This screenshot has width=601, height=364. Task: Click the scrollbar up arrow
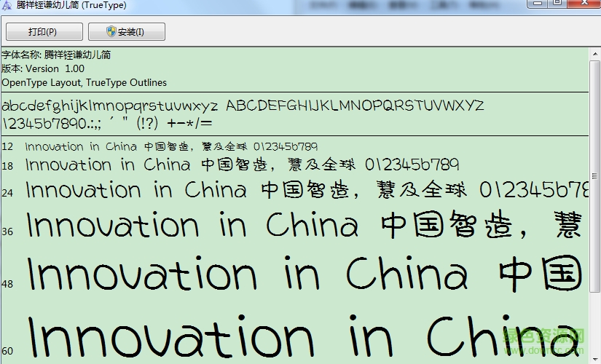[x=595, y=54]
